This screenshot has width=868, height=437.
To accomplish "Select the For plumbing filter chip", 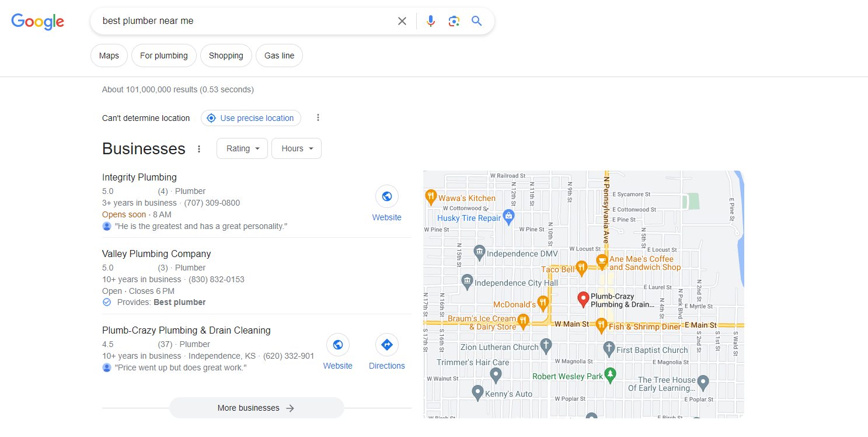I will pyautogui.click(x=164, y=56).
